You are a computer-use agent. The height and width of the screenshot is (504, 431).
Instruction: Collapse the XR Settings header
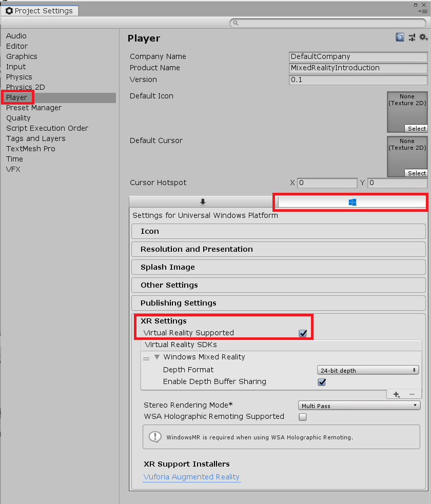[163, 321]
